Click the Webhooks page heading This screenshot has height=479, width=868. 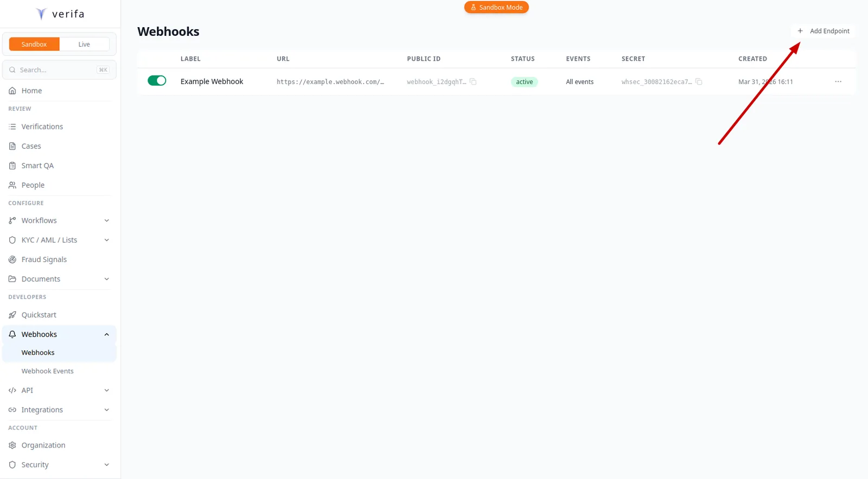(168, 31)
